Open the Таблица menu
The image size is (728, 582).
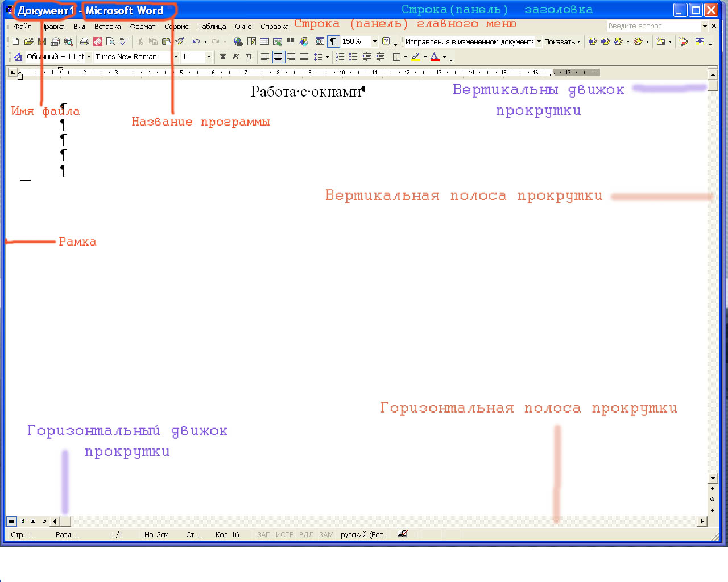pos(212,26)
